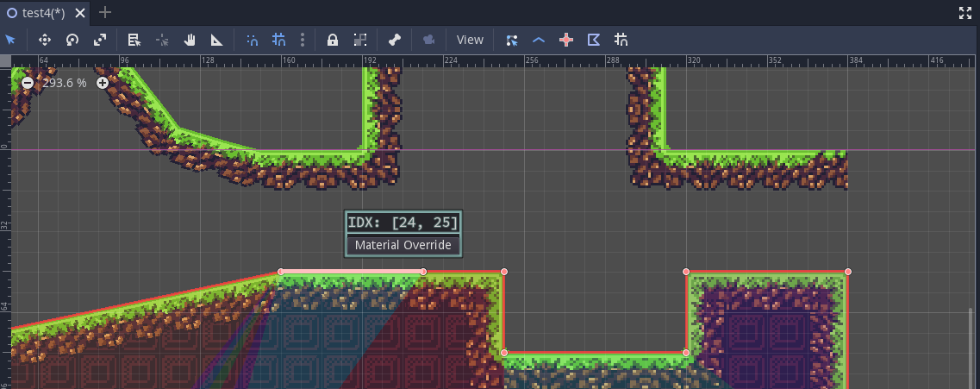
Task: Toggle grid snapping in main toolbar
Action: (x=278, y=40)
